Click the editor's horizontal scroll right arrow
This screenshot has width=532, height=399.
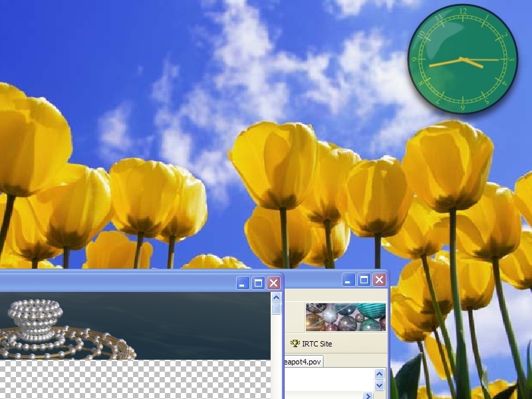click(x=368, y=396)
